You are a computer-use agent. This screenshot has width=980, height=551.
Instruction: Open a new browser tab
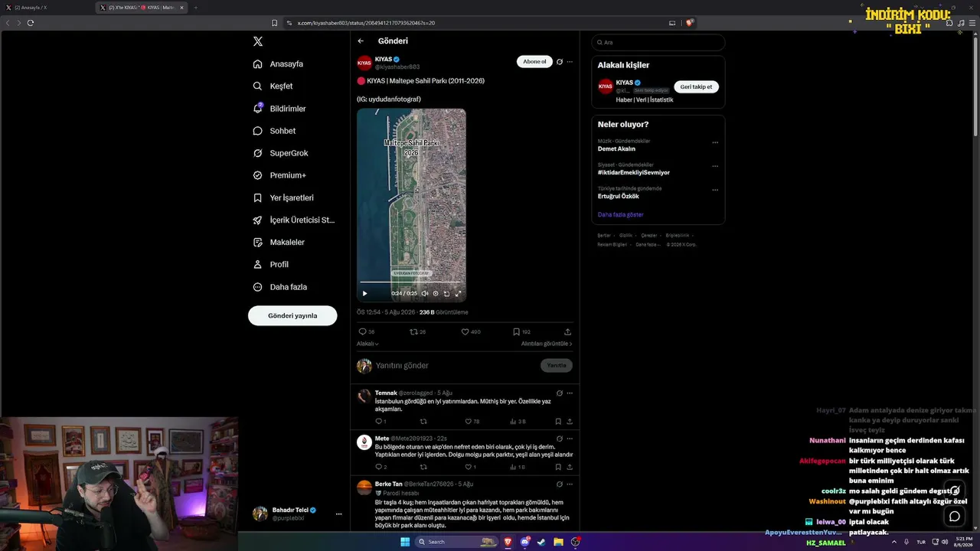click(x=195, y=8)
